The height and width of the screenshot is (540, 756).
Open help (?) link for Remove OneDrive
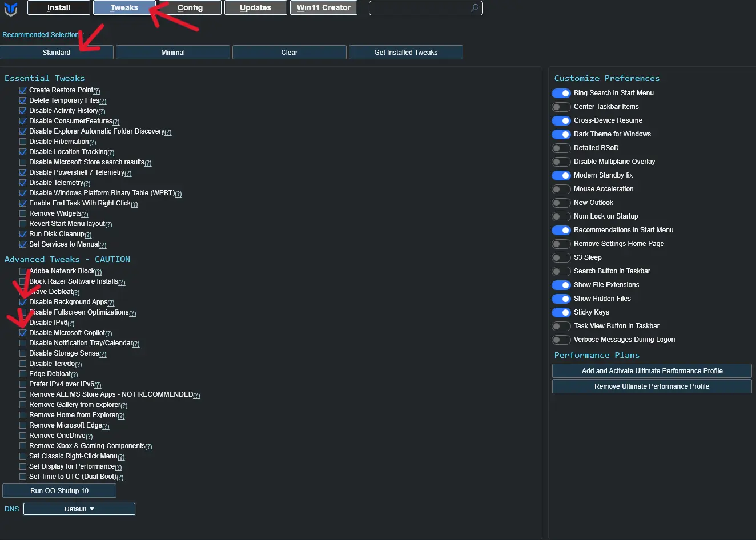click(x=89, y=437)
